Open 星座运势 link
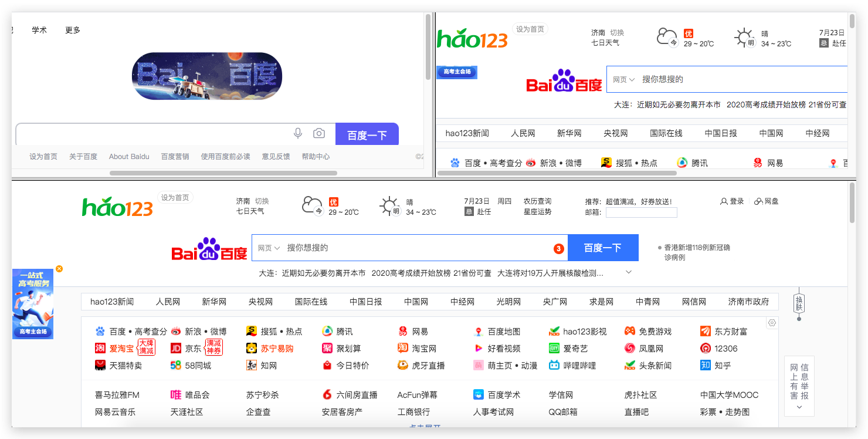The width and height of the screenshot is (868, 439). tap(537, 211)
